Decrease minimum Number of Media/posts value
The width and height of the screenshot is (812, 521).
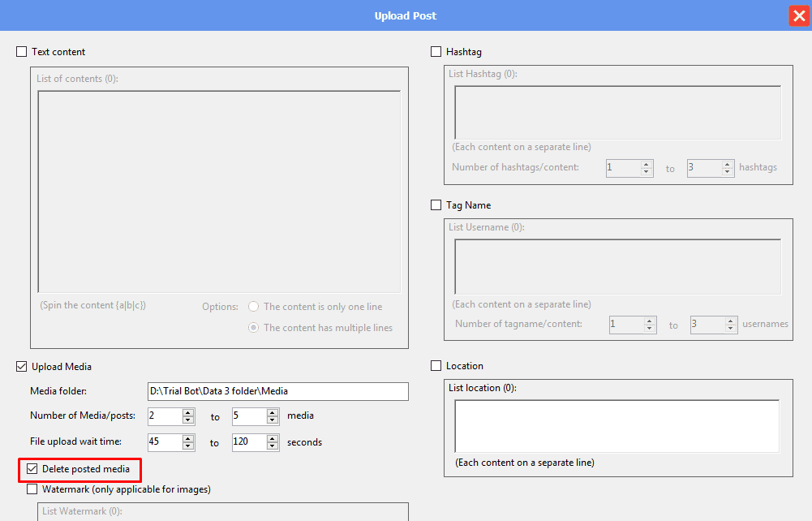[188, 420]
